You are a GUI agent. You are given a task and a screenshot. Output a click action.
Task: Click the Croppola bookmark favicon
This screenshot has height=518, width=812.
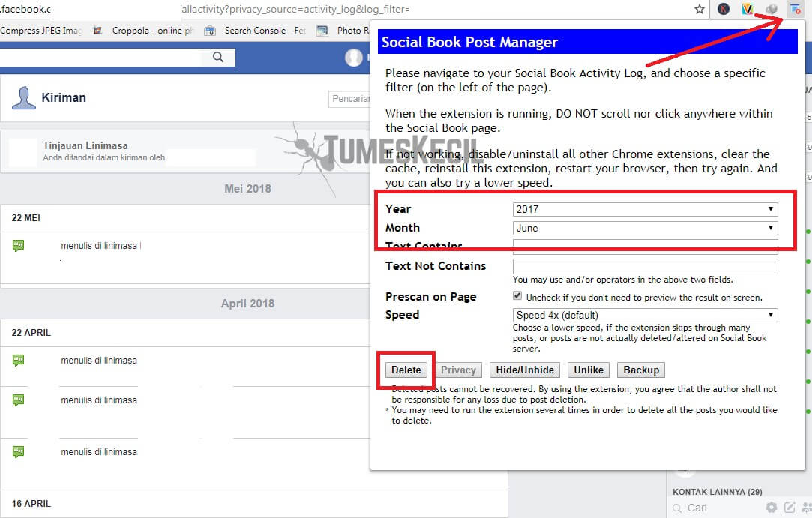[97, 31]
